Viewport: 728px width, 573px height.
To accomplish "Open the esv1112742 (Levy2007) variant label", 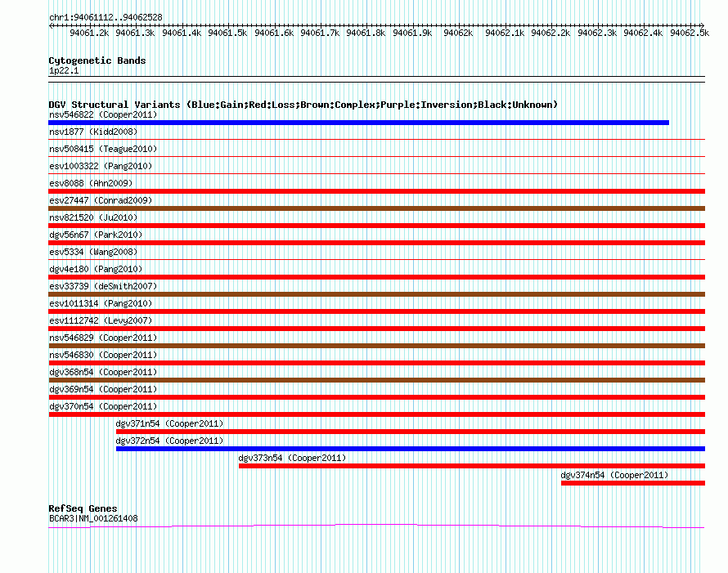I will pyautogui.click(x=101, y=320).
